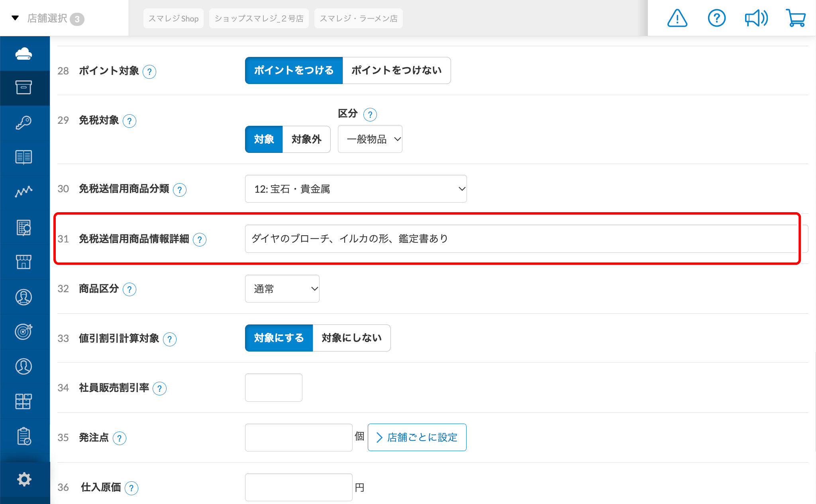Image resolution: width=816 pixels, height=504 pixels.
Task: Select 対象にしない for 値引割引計算対象
Action: tap(351, 338)
